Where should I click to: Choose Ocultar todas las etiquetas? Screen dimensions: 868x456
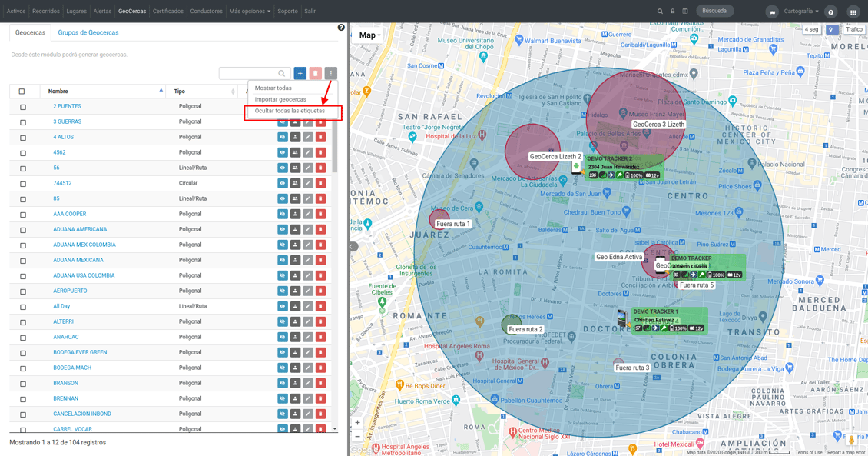(290, 111)
